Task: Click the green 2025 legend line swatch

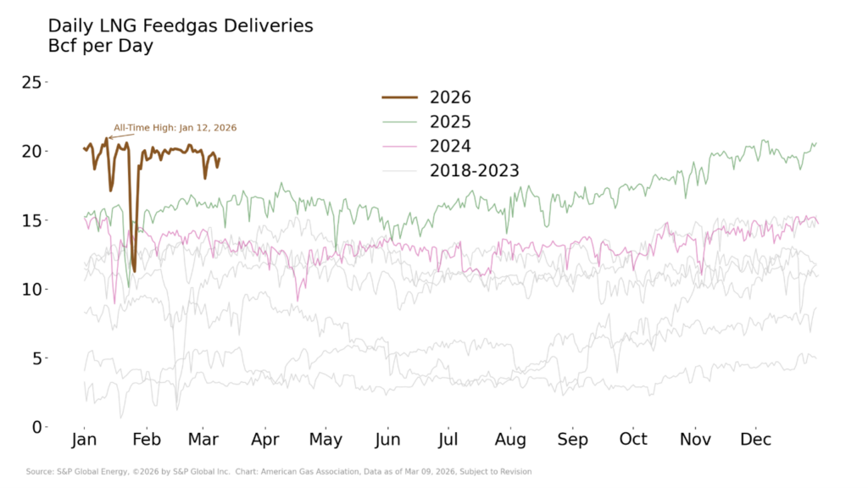Action: coord(401,122)
